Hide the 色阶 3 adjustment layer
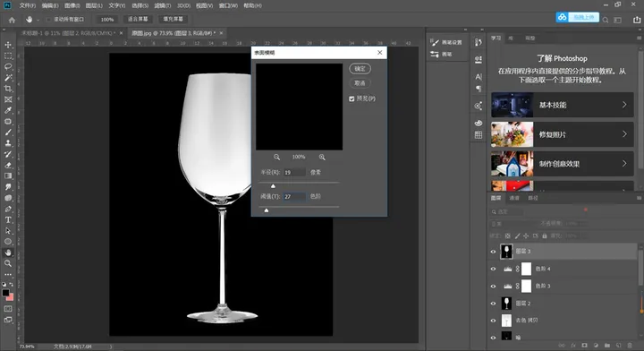 (x=493, y=286)
